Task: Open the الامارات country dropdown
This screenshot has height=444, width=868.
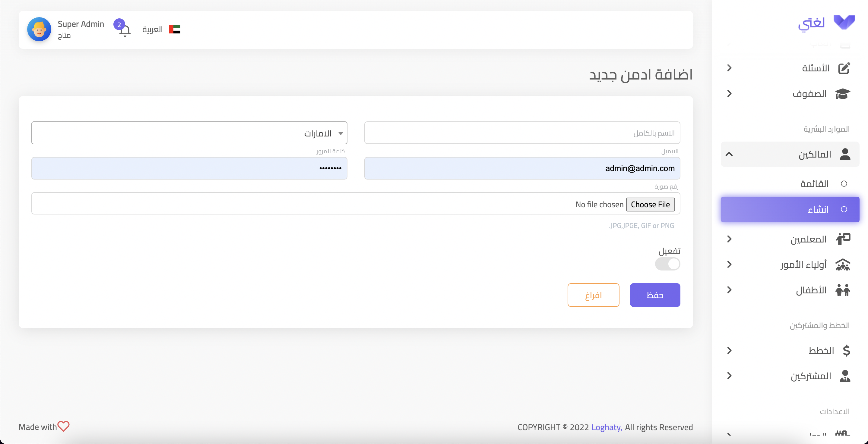Action: (x=189, y=133)
